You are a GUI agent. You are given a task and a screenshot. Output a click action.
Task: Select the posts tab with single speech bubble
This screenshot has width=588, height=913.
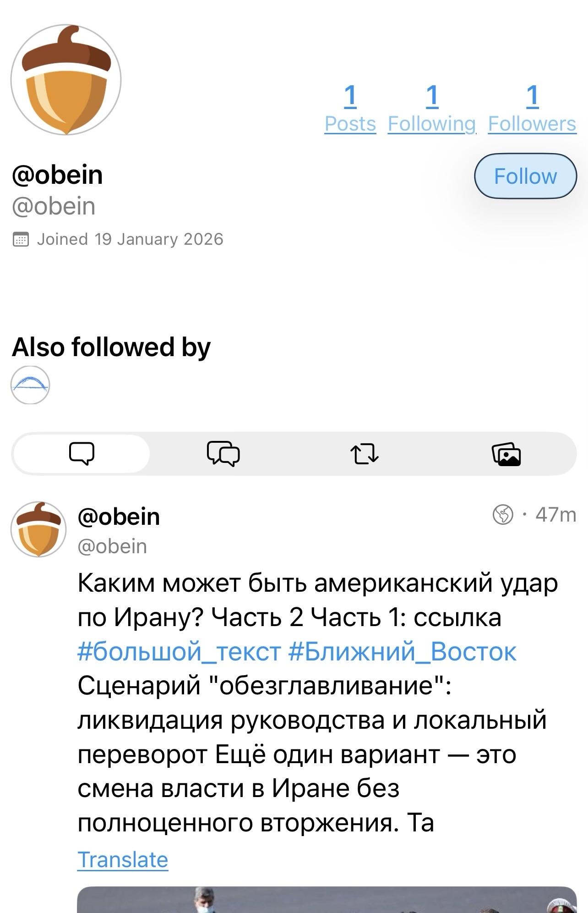click(x=82, y=454)
